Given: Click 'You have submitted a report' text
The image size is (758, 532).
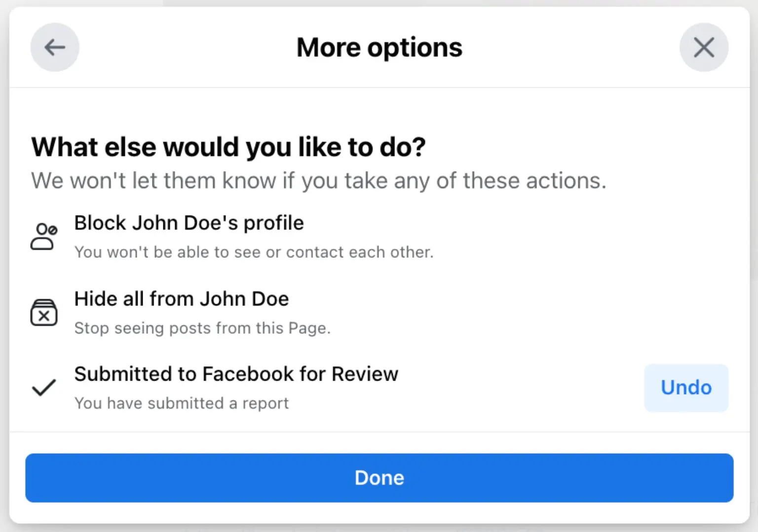Looking at the screenshot, I should point(181,403).
